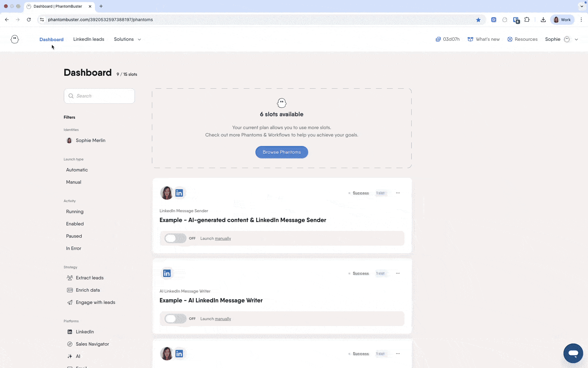Open the Chrome three-dot menu
The width and height of the screenshot is (588, 368).
click(581, 20)
